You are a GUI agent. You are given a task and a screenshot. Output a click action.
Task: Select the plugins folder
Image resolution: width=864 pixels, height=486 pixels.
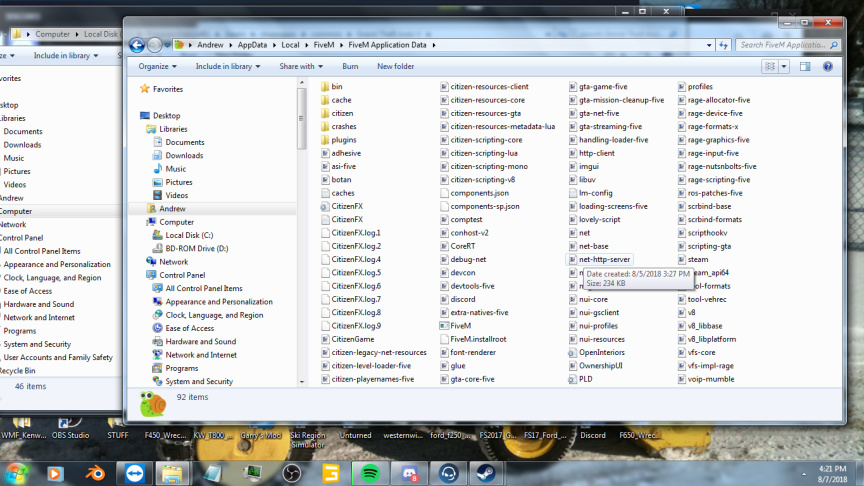[x=343, y=140]
